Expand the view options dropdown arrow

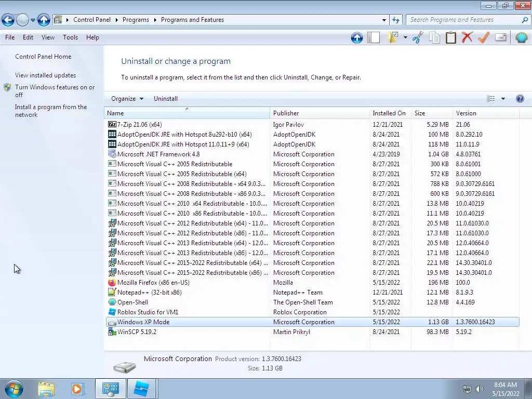(x=503, y=99)
